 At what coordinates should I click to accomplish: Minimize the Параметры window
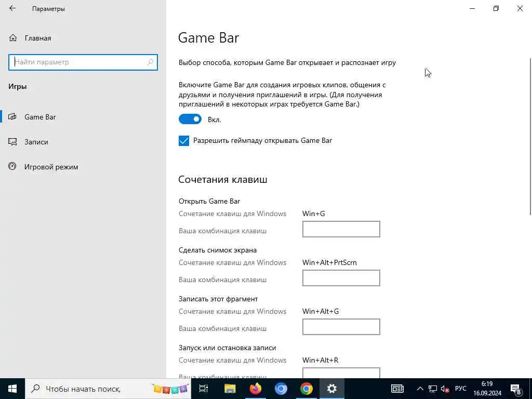(472, 8)
